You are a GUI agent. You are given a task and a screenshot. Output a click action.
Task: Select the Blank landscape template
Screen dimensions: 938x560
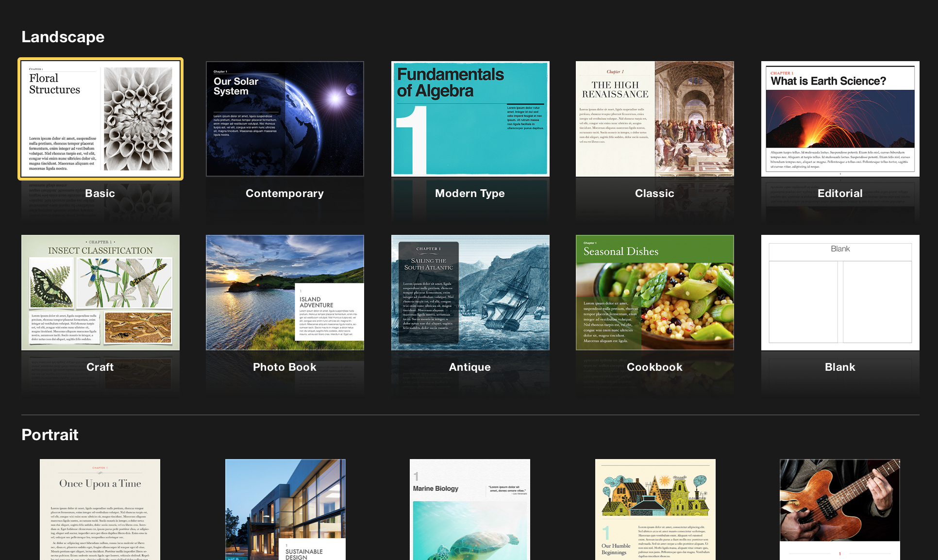pyautogui.click(x=840, y=293)
